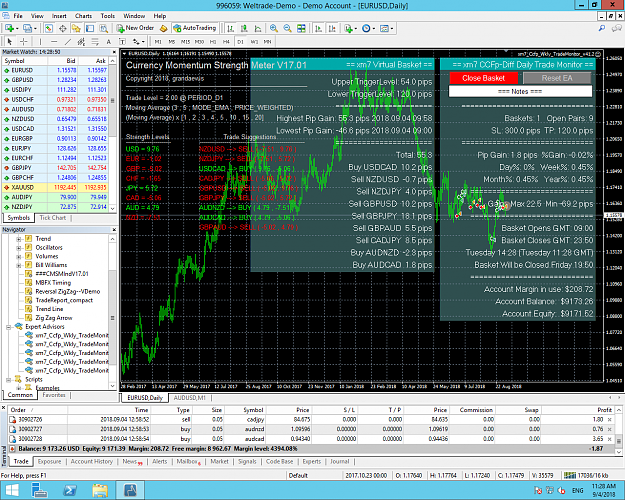Switch to the H4 timeframe
The width and height of the screenshot is (625, 500).
tap(226, 41)
